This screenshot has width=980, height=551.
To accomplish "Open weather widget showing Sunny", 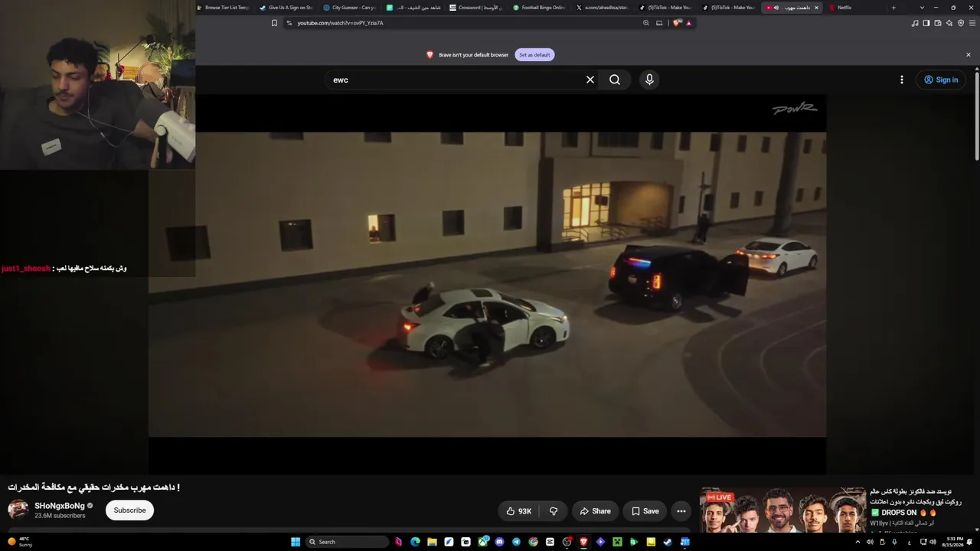I will [x=20, y=542].
